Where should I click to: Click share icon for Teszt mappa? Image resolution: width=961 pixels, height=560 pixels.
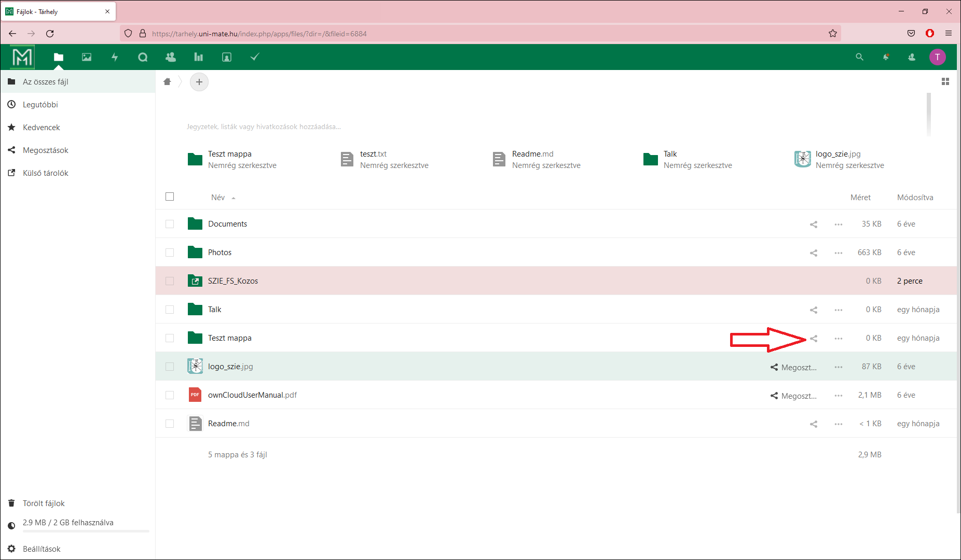[x=814, y=339]
